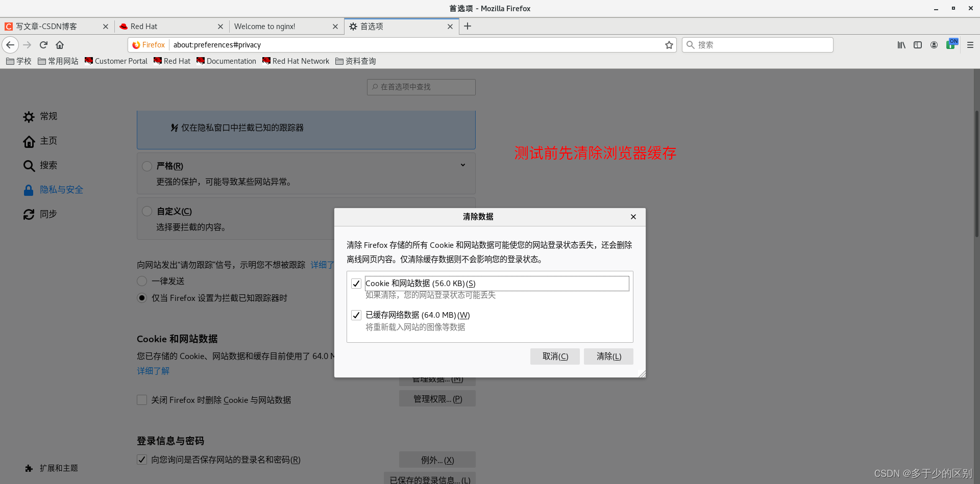
Task: Select the 严格(R) protection radio button
Action: click(x=147, y=166)
